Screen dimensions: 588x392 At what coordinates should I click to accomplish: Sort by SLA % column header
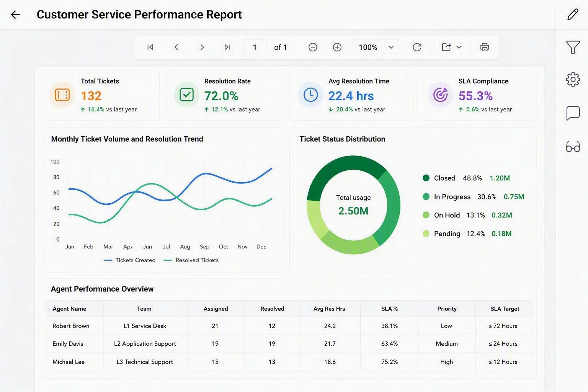coord(389,309)
